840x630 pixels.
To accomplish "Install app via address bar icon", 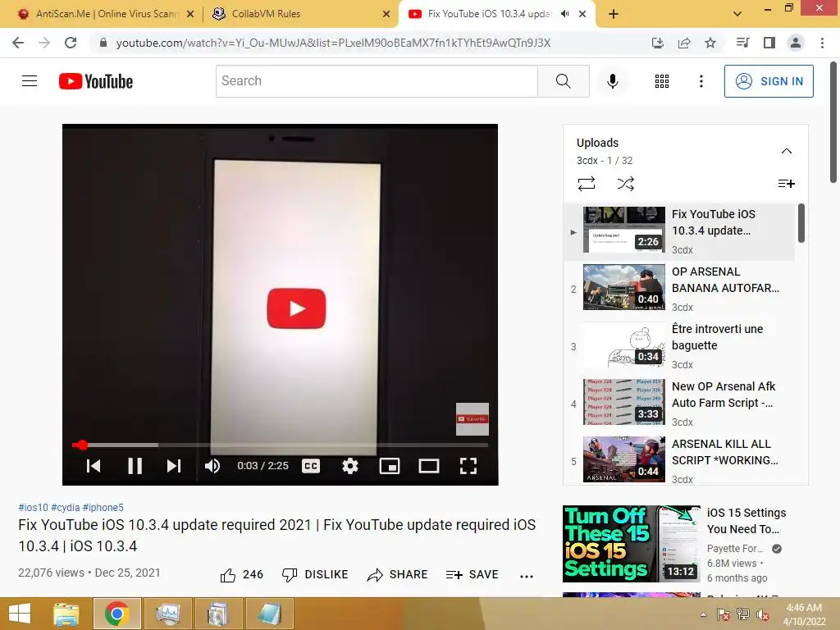I will pyautogui.click(x=657, y=43).
